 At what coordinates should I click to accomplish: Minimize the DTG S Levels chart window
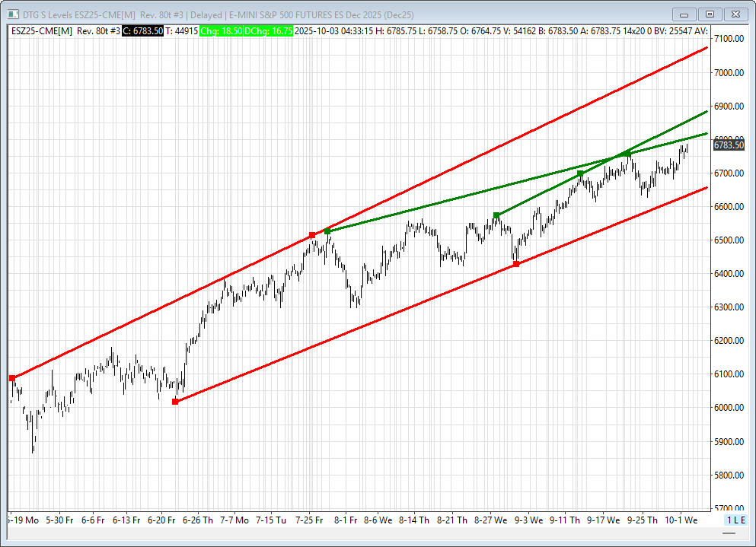(x=686, y=14)
